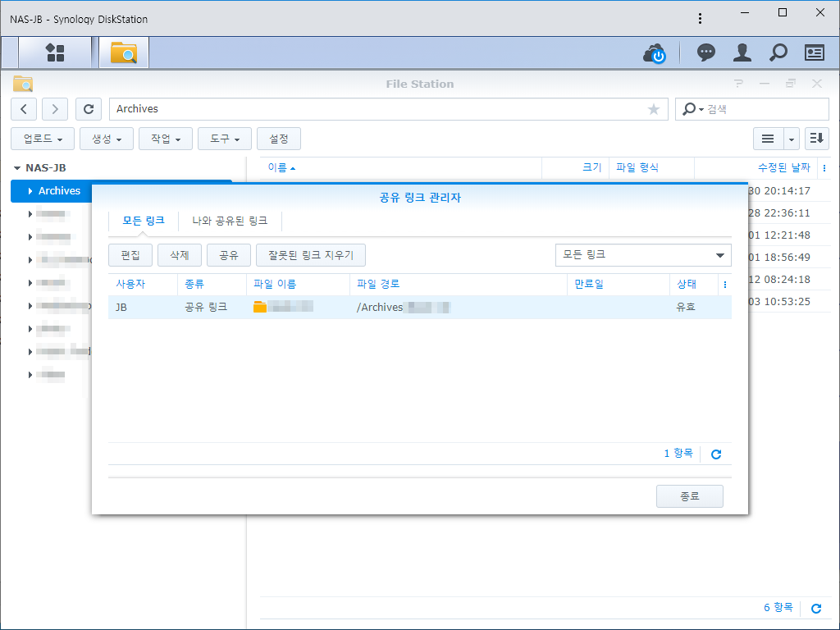Viewport: 840px width, 630px height.
Task: Sort files by 이름 column header
Action: click(400, 168)
